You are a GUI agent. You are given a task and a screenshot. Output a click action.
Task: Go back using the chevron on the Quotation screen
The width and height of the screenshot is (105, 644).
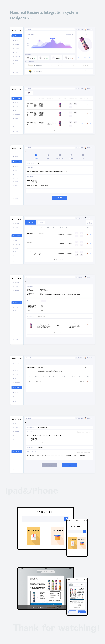tap(26, 152)
